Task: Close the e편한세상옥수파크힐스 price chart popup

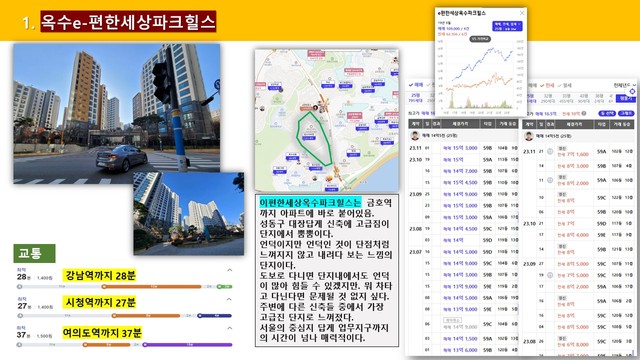Action: (x=522, y=13)
